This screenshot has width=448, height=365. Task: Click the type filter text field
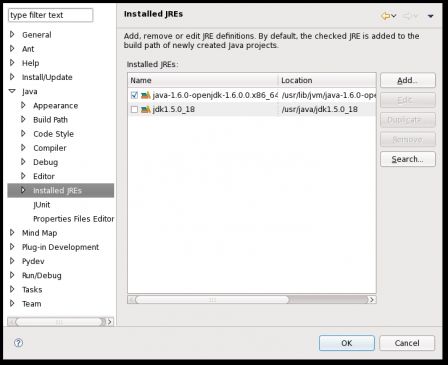(50, 15)
